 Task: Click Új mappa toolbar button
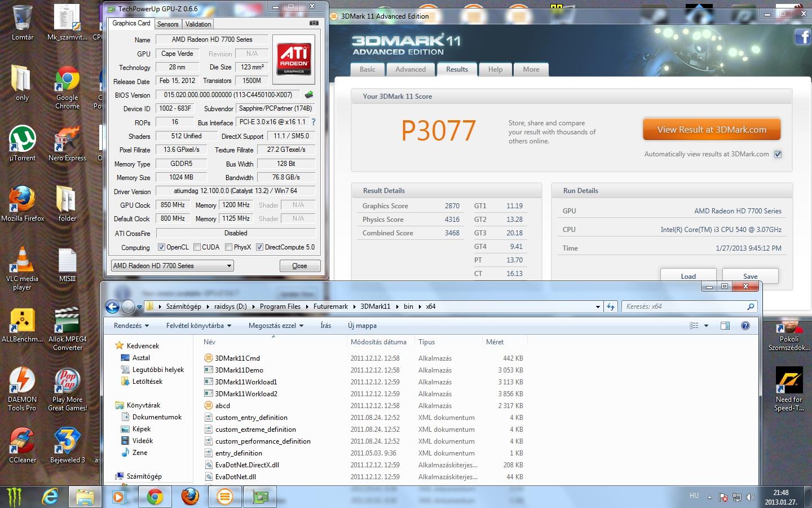(362, 326)
